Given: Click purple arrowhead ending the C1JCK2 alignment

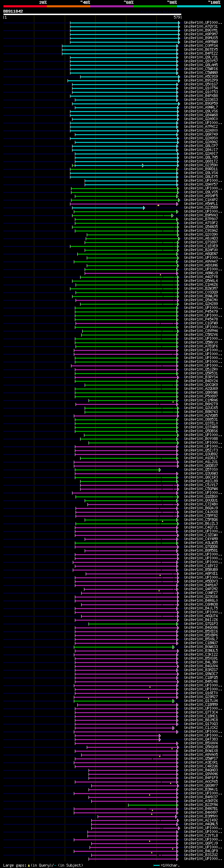Looking at the screenshot, I should pos(174,728).
